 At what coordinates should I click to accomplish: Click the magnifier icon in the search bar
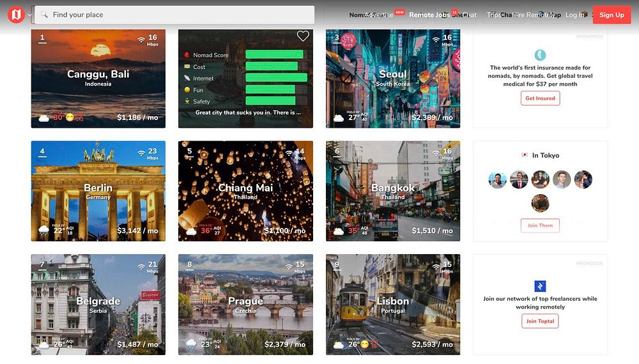[x=44, y=15]
